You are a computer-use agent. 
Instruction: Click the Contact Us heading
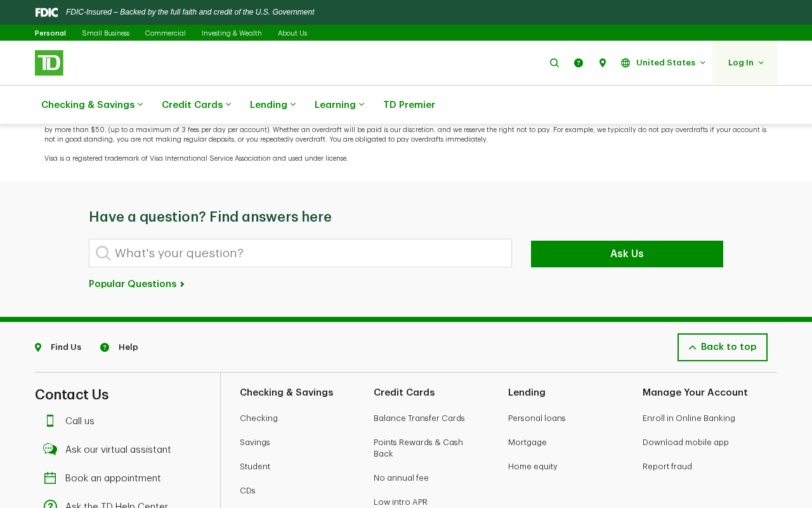[x=72, y=394]
